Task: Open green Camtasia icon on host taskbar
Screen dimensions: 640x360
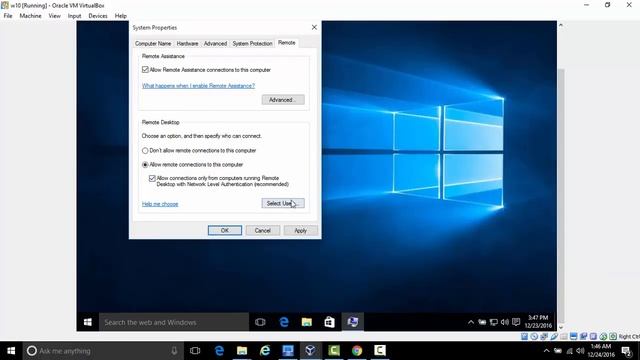Action: [334, 351]
